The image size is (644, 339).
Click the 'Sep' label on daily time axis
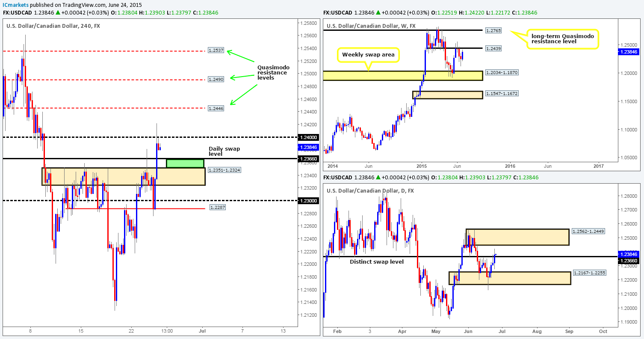[569, 331]
